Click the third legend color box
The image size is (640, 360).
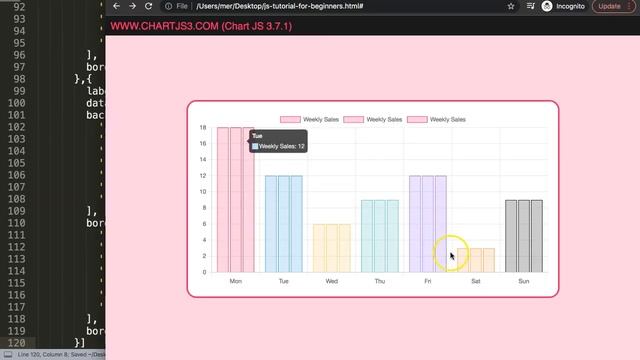pos(417,120)
